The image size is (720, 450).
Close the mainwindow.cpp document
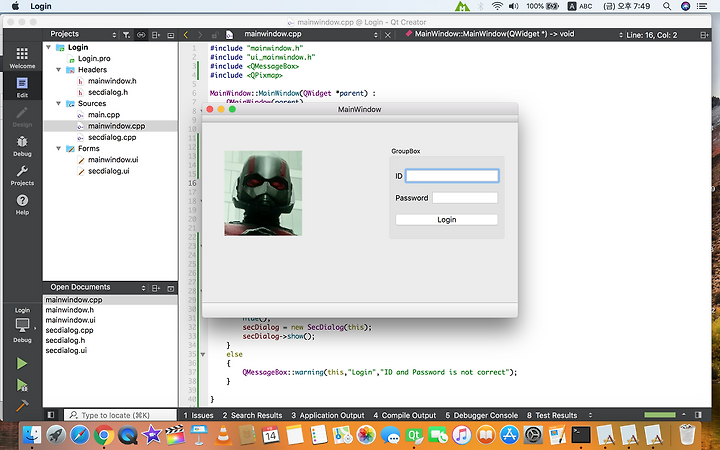coord(388,34)
